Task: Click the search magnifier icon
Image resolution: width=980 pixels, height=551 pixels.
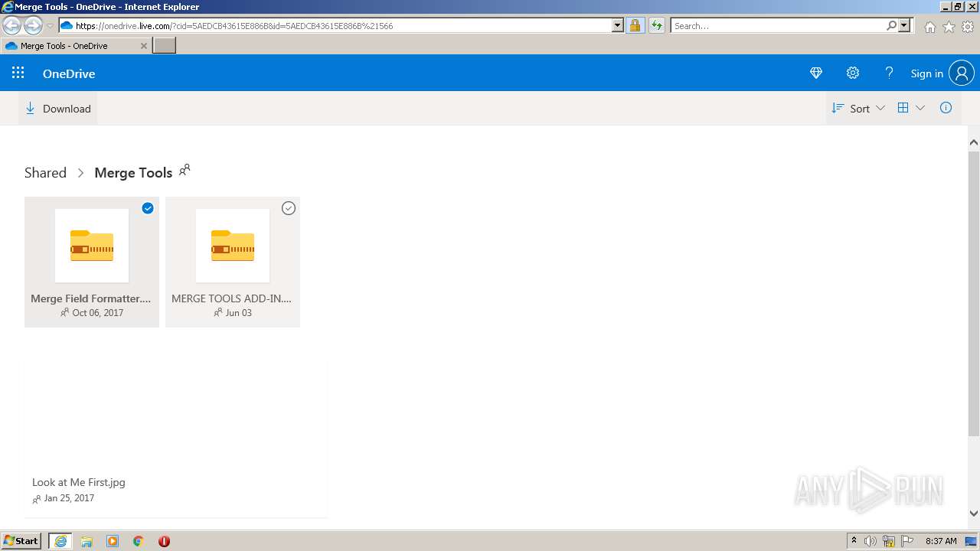Action: click(892, 25)
